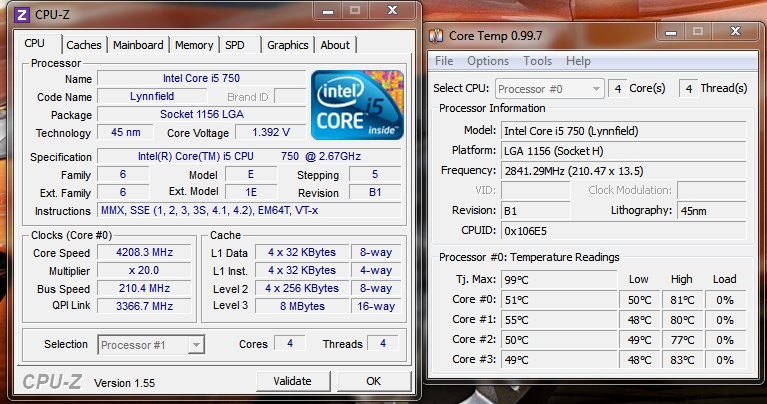Image resolution: width=767 pixels, height=404 pixels.
Task: Click the Lithography value 45nm
Action: click(x=712, y=211)
